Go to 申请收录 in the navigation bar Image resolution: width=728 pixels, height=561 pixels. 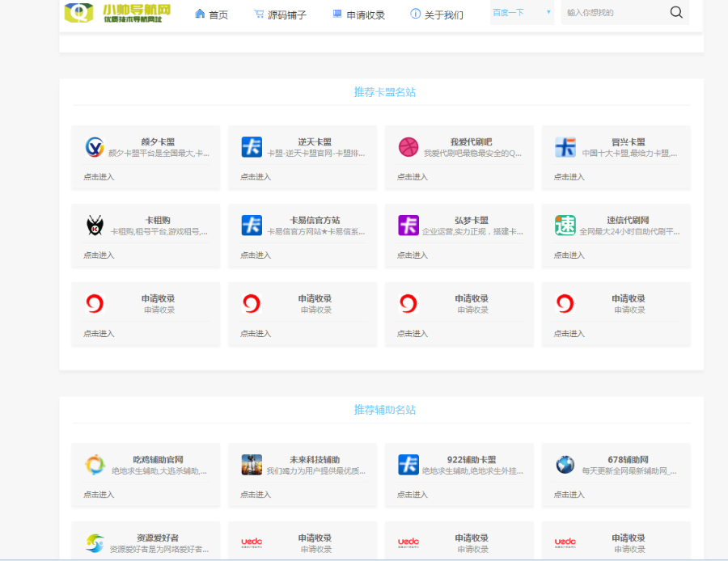[x=366, y=15]
